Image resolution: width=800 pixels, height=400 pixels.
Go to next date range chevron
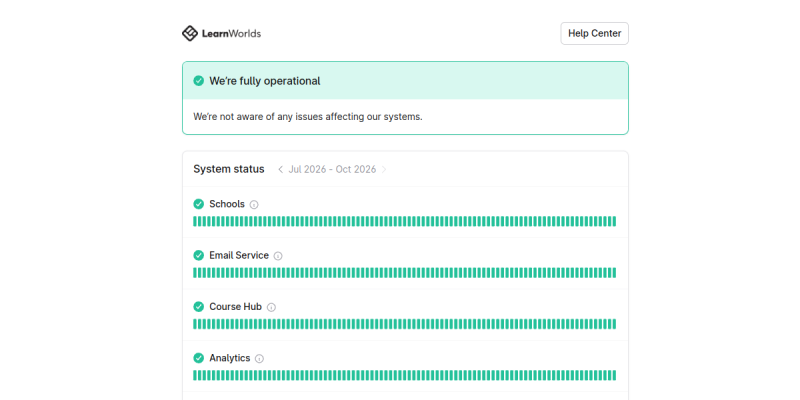coord(384,169)
